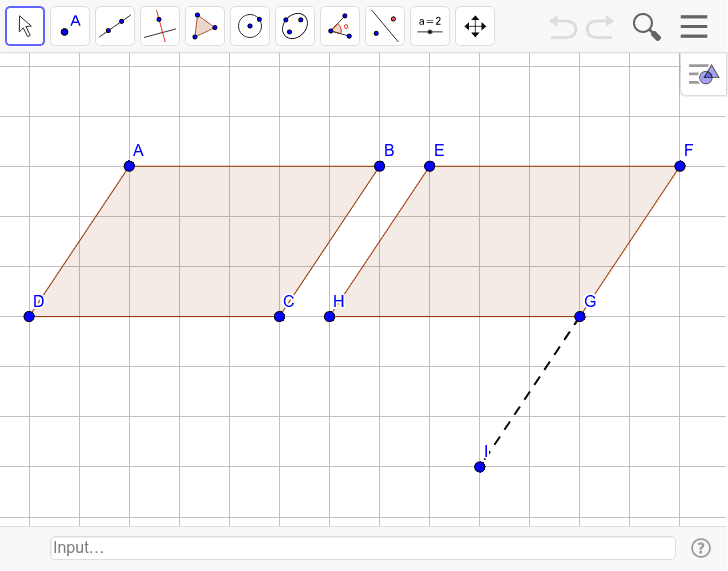Select the Line through two points tool
Image resolution: width=728 pixels, height=571 pixels.
(115, 26)
